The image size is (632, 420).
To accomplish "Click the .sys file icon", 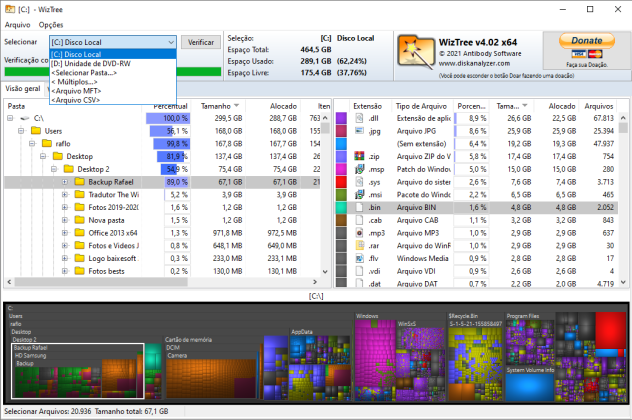I will [x=360, y=182].
